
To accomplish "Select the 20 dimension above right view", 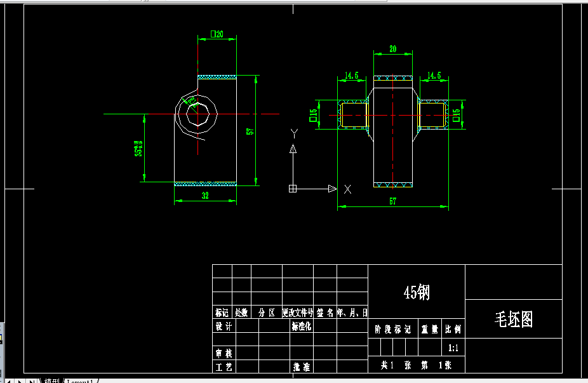I will tap(392, 49).
